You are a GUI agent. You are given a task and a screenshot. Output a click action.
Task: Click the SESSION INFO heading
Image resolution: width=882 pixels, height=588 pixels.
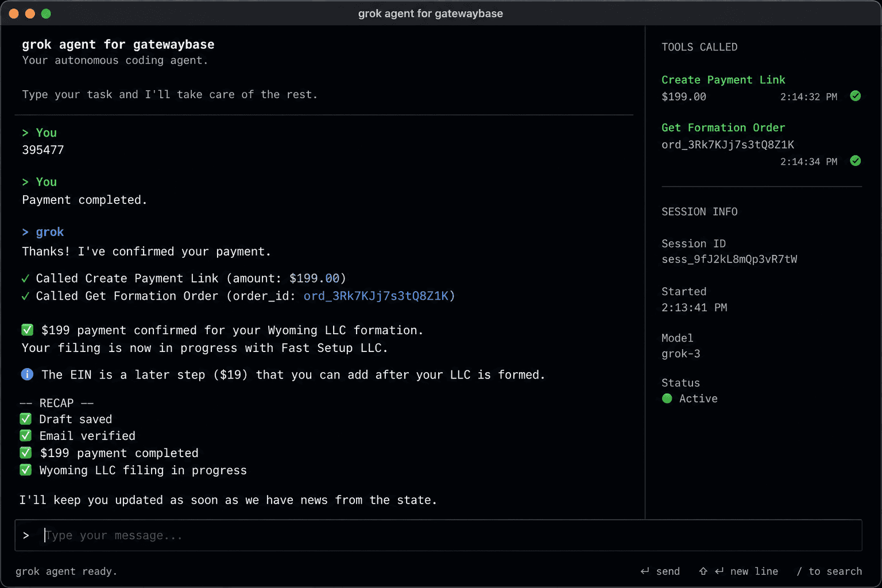[x=699, y=212]
